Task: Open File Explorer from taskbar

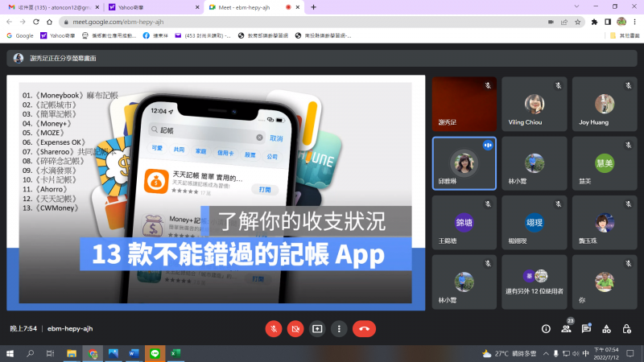Action: point(72,353)
